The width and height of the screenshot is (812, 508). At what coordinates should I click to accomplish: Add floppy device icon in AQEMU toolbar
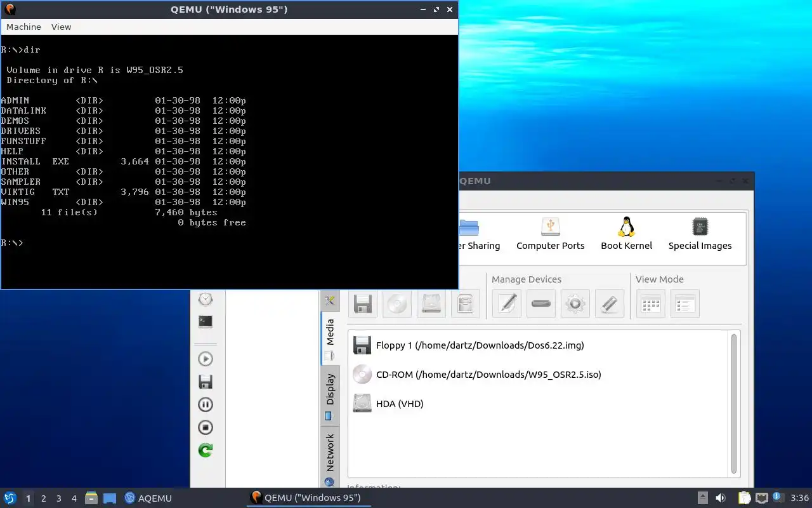(363, 304)
